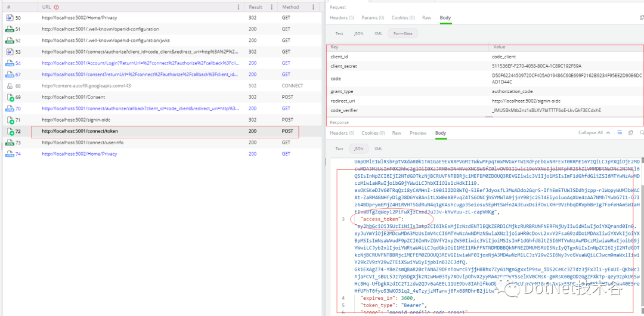Select the localhost:5002/signin-oidc session row
Viewport: 644px width, 316px height.
[162, 120]
